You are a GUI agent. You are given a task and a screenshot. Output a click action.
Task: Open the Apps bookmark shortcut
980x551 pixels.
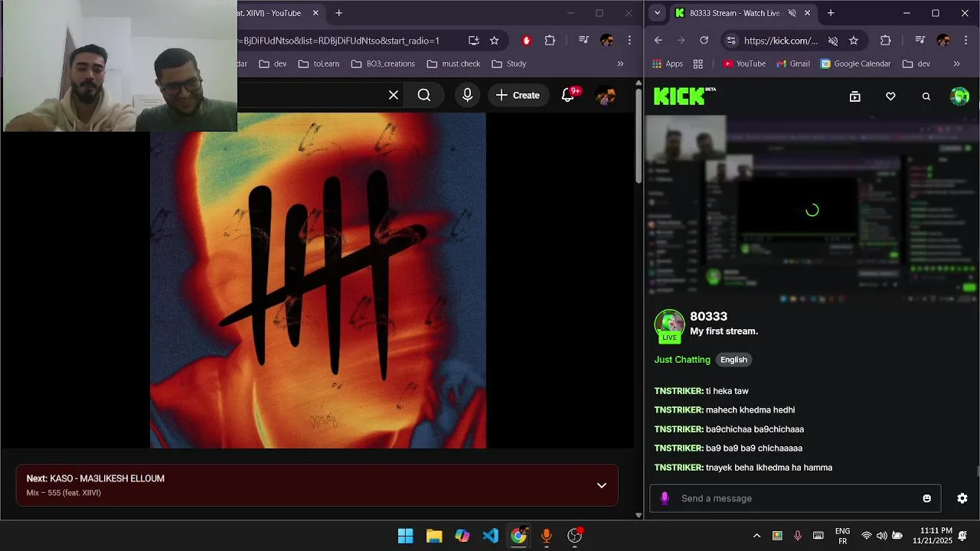[x=668, y=64]
